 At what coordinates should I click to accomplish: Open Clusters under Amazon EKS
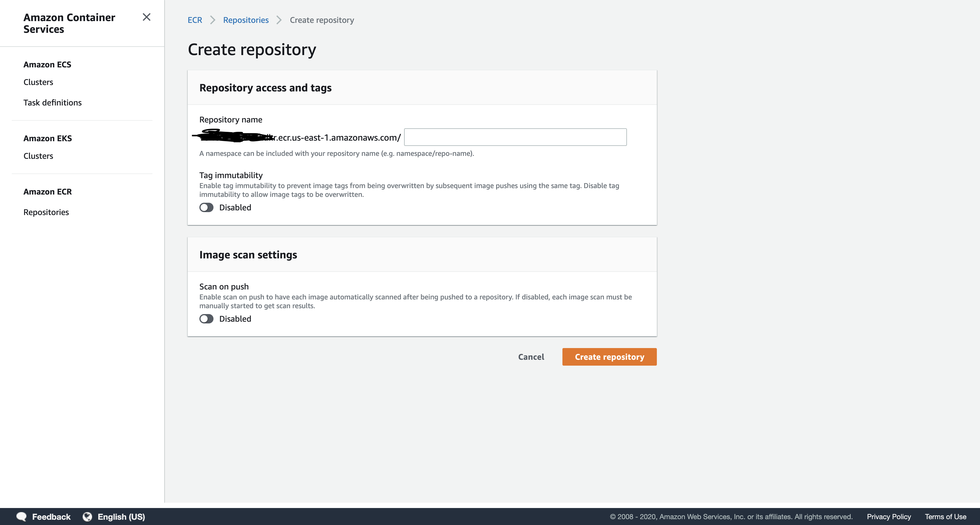tap(38, 156)
